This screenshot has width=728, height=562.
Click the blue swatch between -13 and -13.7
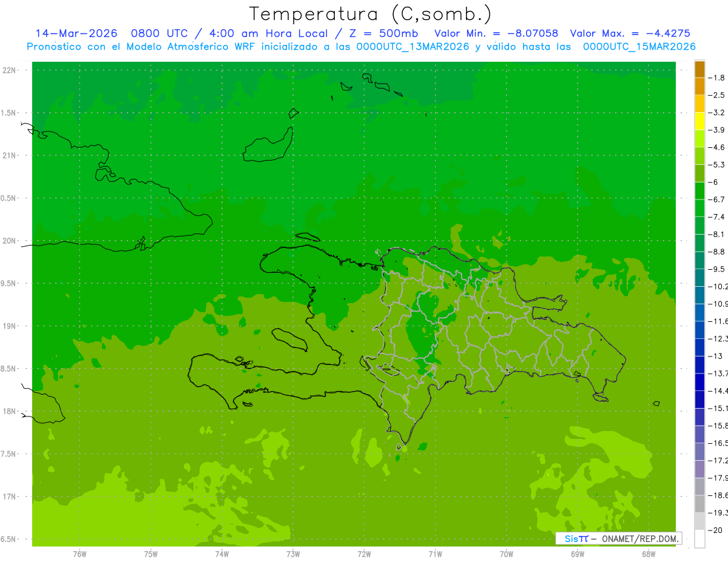point(699,364)
